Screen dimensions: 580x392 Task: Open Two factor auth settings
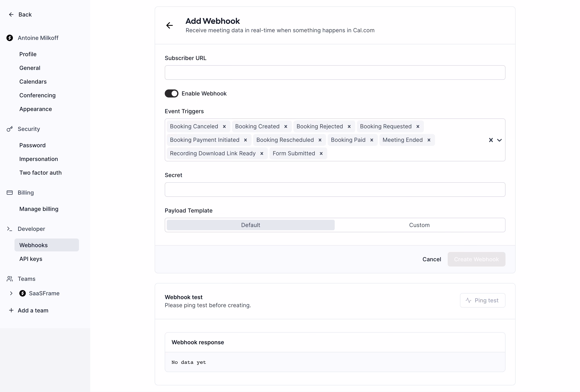point(40,173)
